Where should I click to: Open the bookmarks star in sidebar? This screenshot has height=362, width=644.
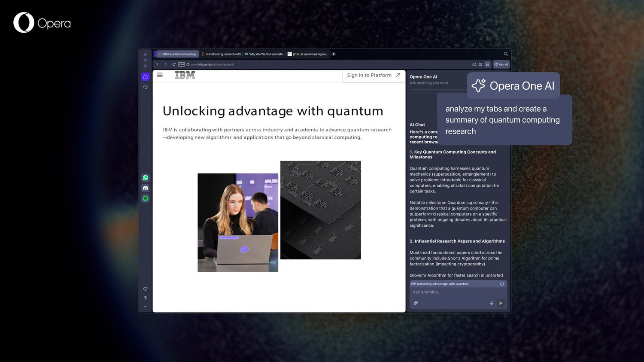(146, 87)
